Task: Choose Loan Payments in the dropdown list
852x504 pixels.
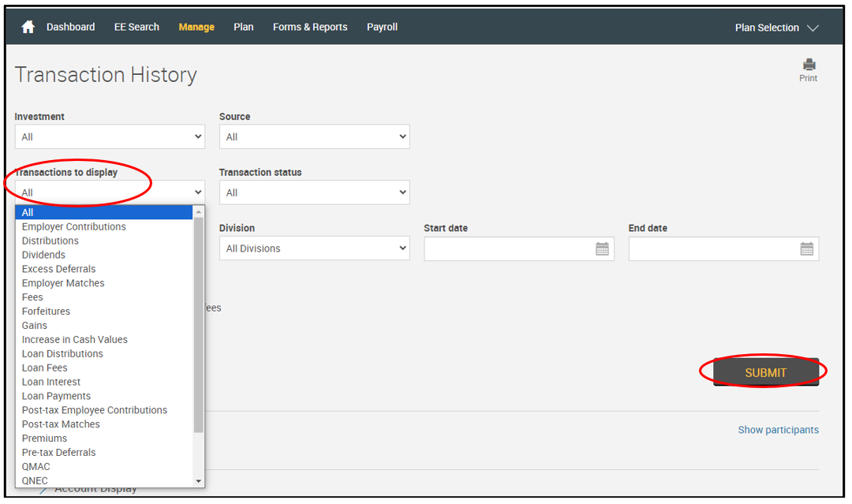Action: 56,396
